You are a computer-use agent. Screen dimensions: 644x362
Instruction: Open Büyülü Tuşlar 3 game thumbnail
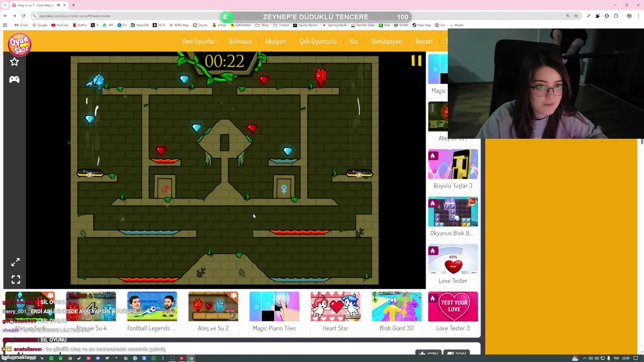[453, 164]
